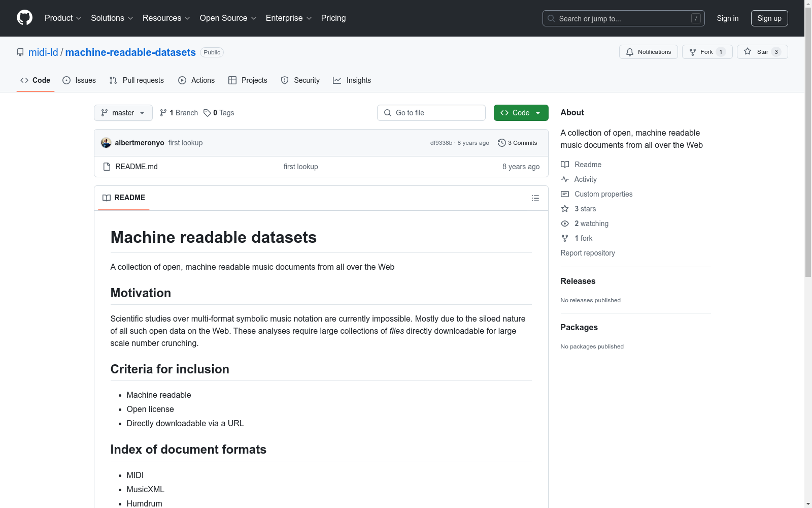812x508 pixels.
Task: Open the Readme link in About
Action: 588,165
